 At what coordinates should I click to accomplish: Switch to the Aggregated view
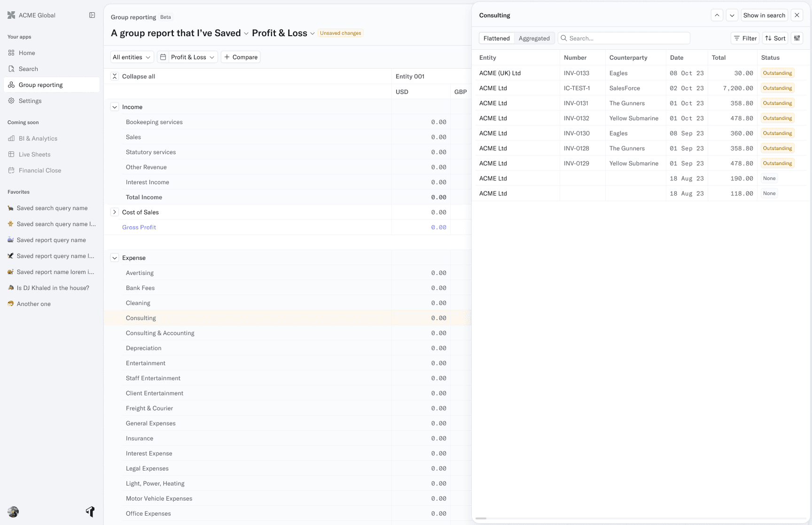[534, 39]
